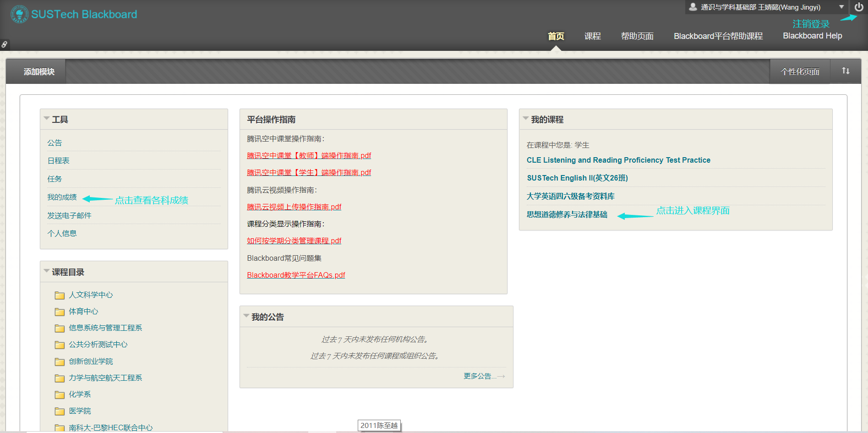The width and height of the screenshot is (868, 433).
Task: Click the 添加模块 button
Action: (x=39, y=71)
